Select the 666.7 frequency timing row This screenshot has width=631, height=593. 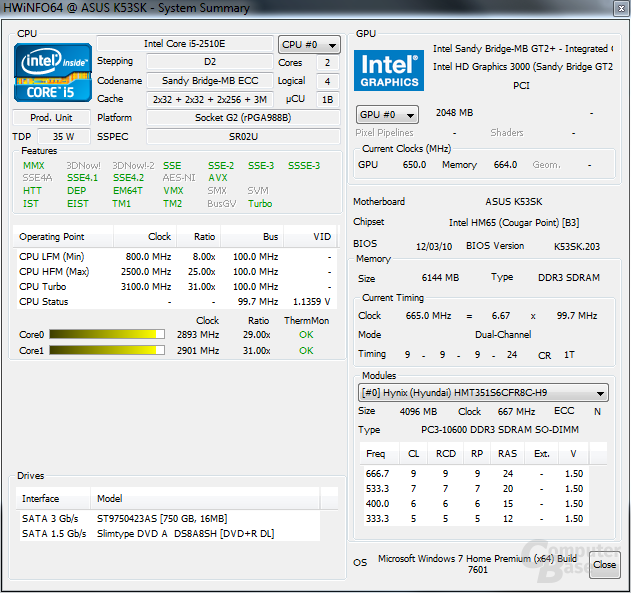(x=475, y=474)
